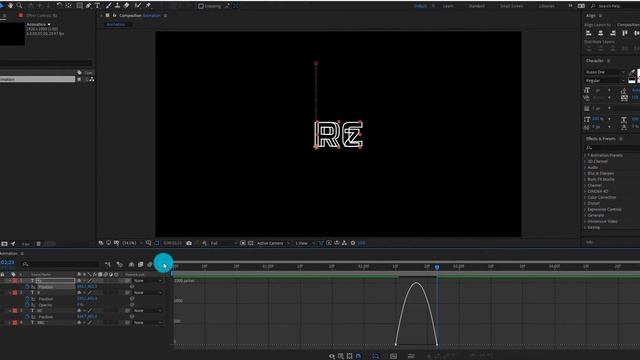Screen dimensions: 640x360
Task: Click timeline layer search field
Action: [60, 264]
